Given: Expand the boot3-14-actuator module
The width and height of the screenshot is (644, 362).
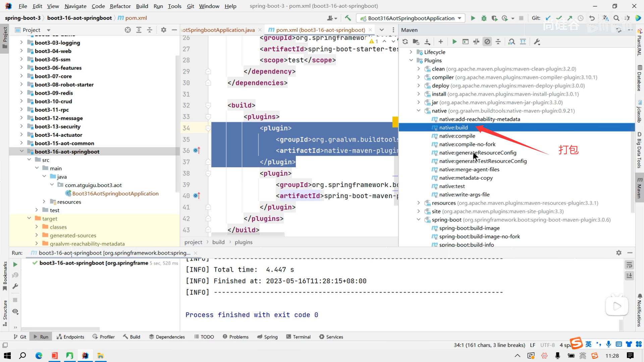Looking at the screenshot, I should coord(21,135).
